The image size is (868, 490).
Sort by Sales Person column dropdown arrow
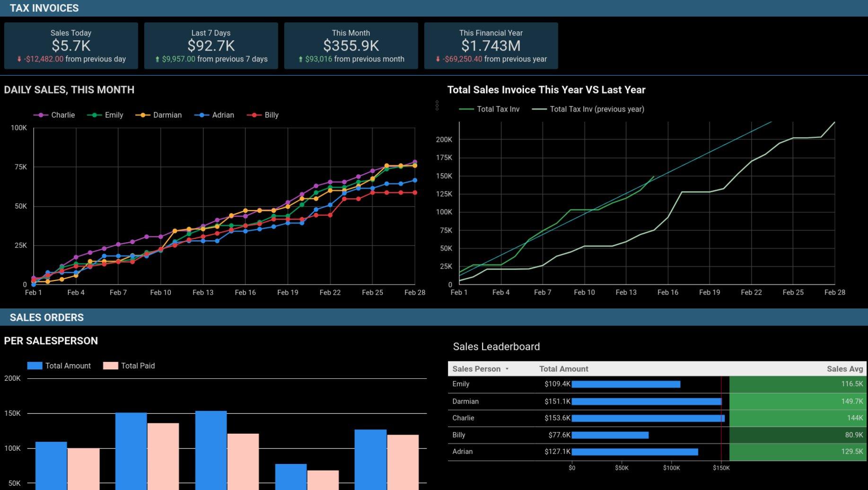pyautogui.click(x=507, y=369)
